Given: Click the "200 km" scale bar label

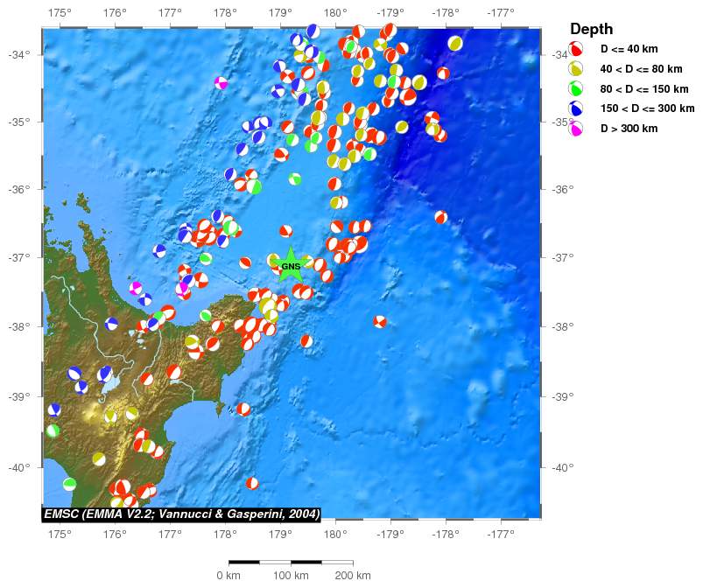Looking at the screenshot, I should pyautogui.click(x=353, y=576).
